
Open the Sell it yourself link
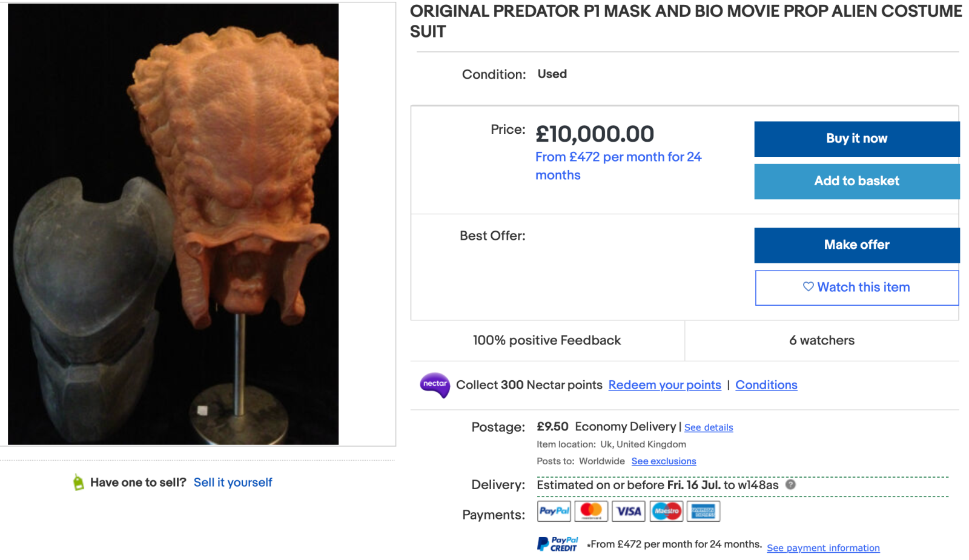click(x=233, y=483)
